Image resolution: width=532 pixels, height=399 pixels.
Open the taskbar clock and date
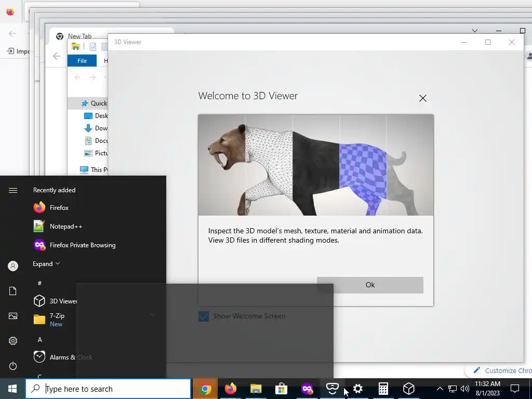(x=487, y=389)
